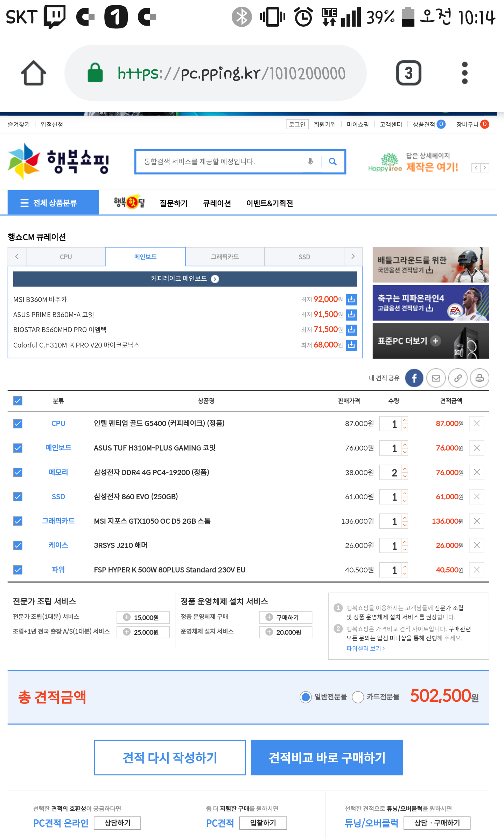Open the 배틀그라운드 견적담기 banner

pyautogui.click(x=431, y=265)
